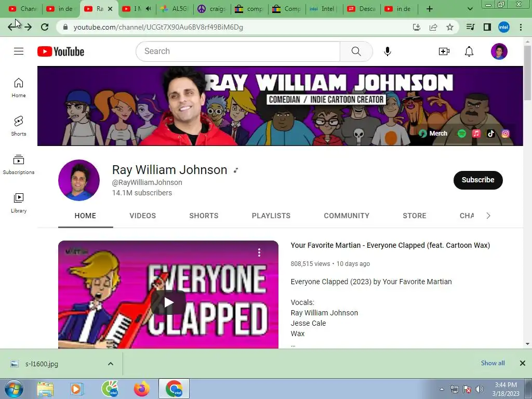
Task: Open the Windows Start button
Action: click(14, 389)
